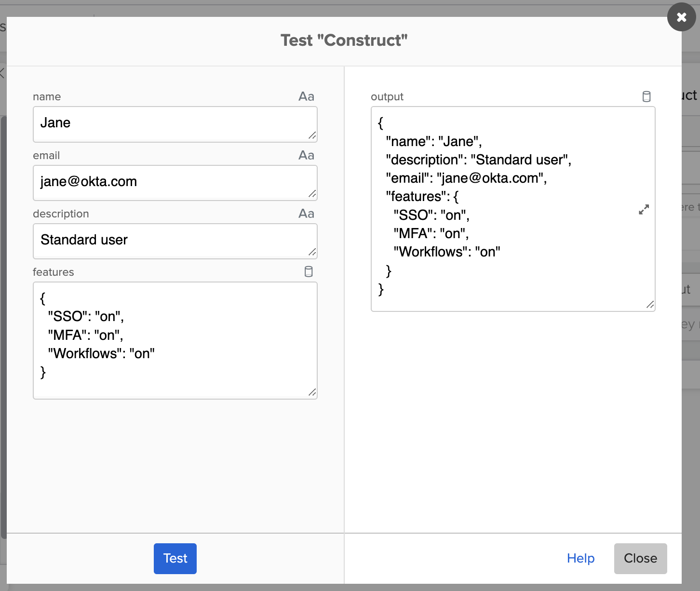
Task: Click the Aa type icon beside description
Action: coord(306,214)
